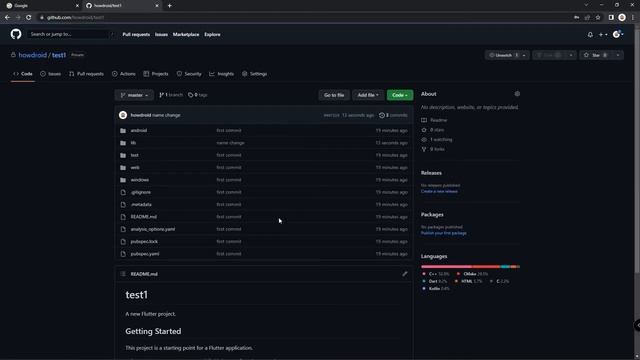The width and height of the screenshot is (640, 360).
Task: Open the user avatar menu
Action: pos(618,34)
